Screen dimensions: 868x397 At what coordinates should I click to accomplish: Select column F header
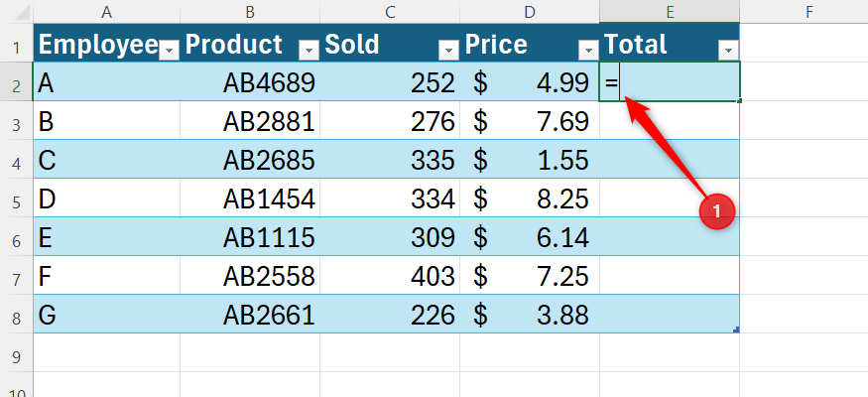(x=809, y=12)
